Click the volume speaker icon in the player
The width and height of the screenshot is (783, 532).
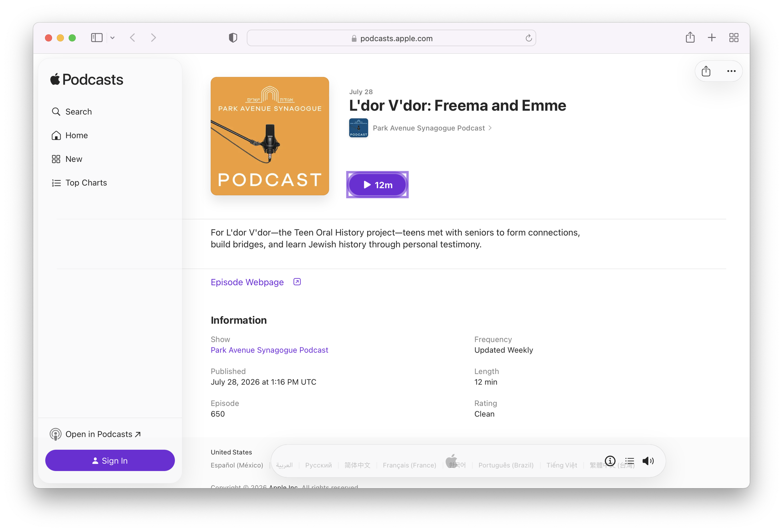[648, 461]
